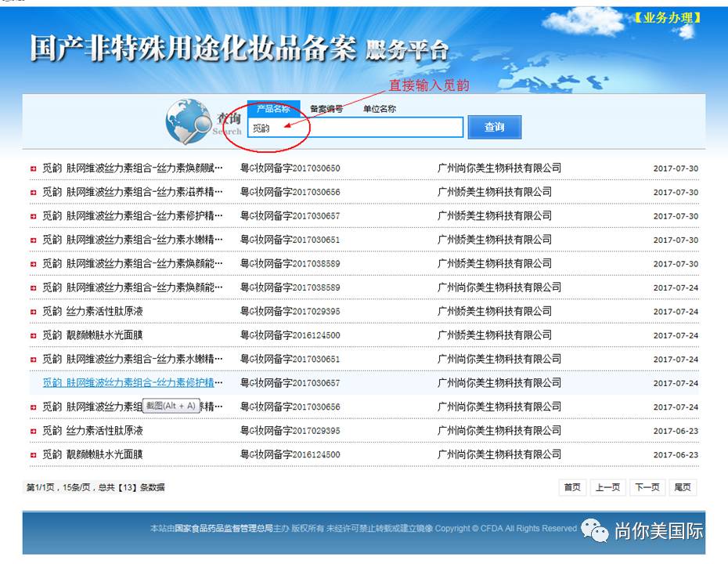Open 丝力素水嫩精 product dated 2017-07-24
The image size is (728, 564).
(132, 359)
